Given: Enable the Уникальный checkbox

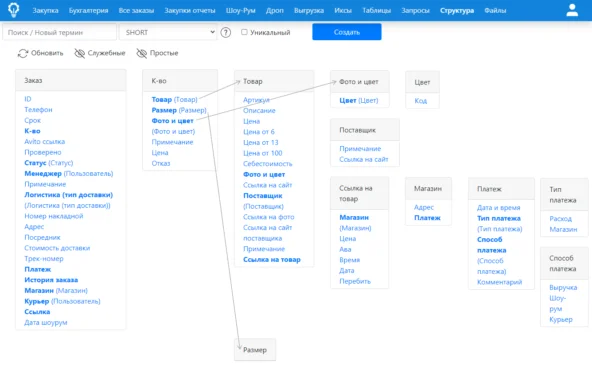Looking at the screenshot, I should point(244,32).
